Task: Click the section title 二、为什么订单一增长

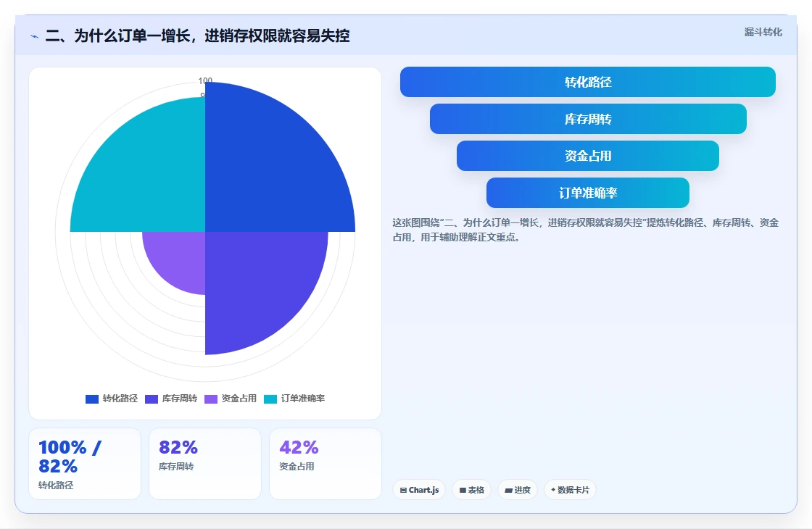Action: click(x=197, y=36)
